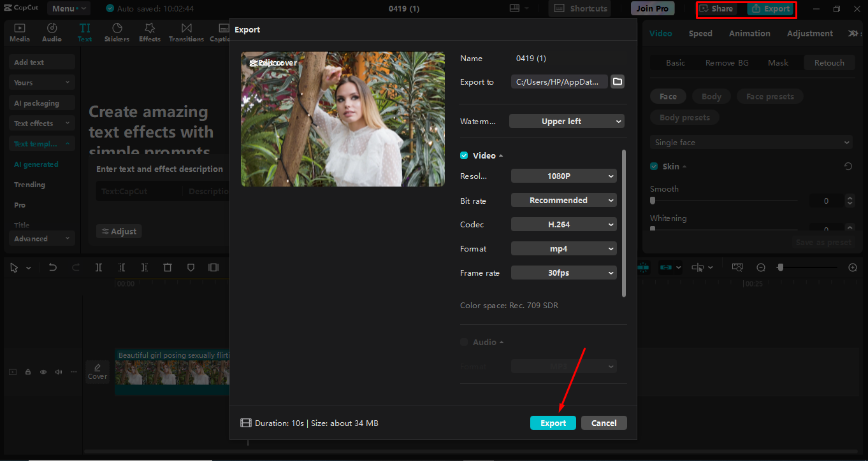Click the Delete clip trash icon
Image resolution: width=868 pixels, height=461 pixels.
[168, 267]
